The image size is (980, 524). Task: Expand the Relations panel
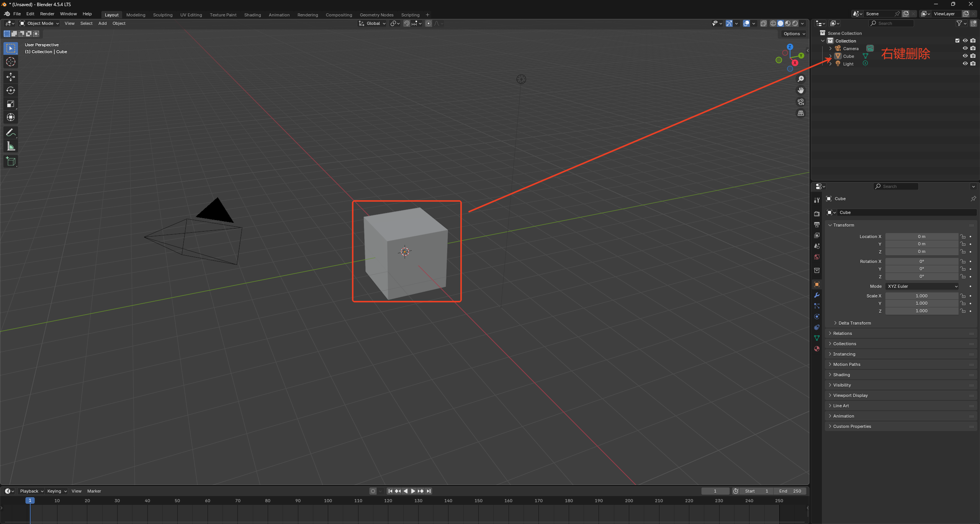click(x=842, y=333)
